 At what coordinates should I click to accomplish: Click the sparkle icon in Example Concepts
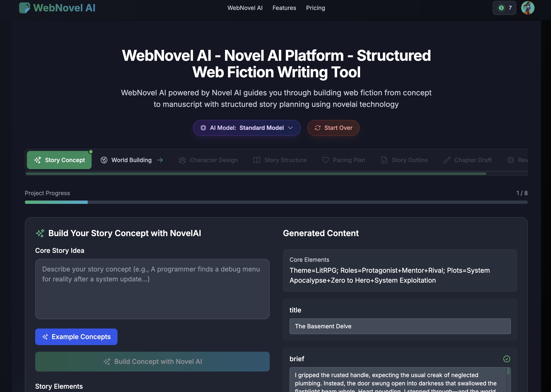(45, 337)
